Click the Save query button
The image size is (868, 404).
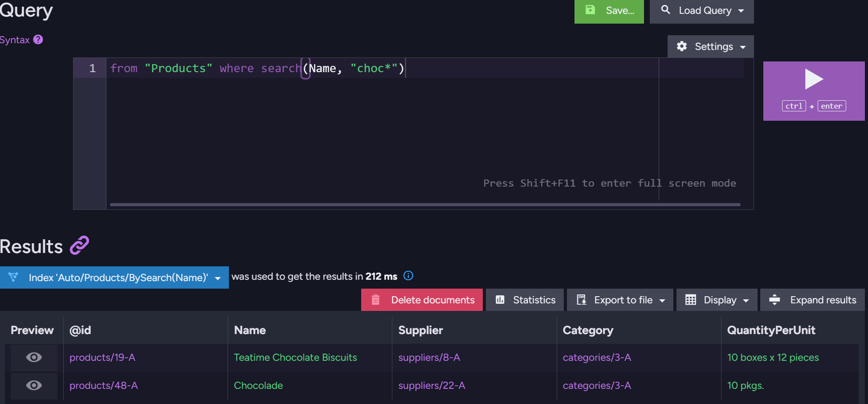click(x=609, y=11)
